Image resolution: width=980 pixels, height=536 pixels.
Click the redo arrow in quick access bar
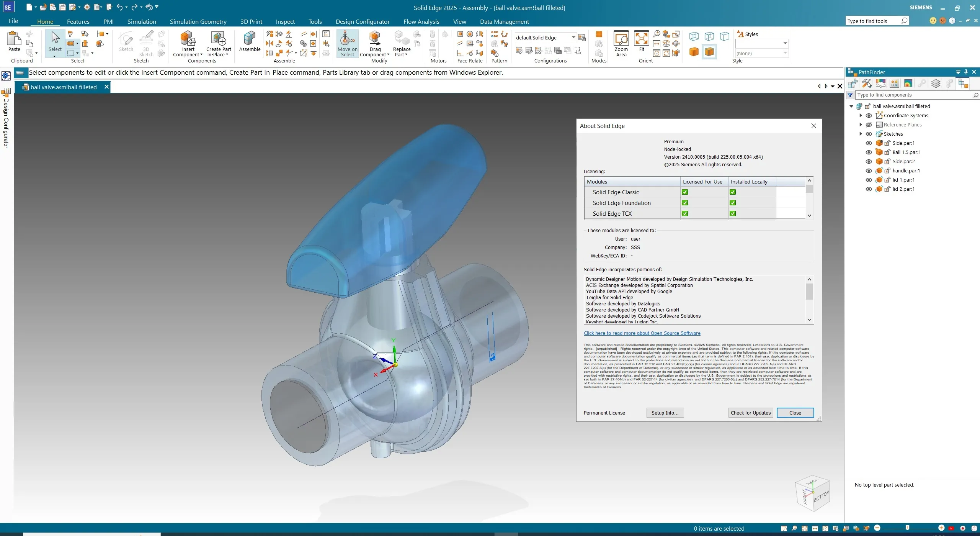click(134, 7)
